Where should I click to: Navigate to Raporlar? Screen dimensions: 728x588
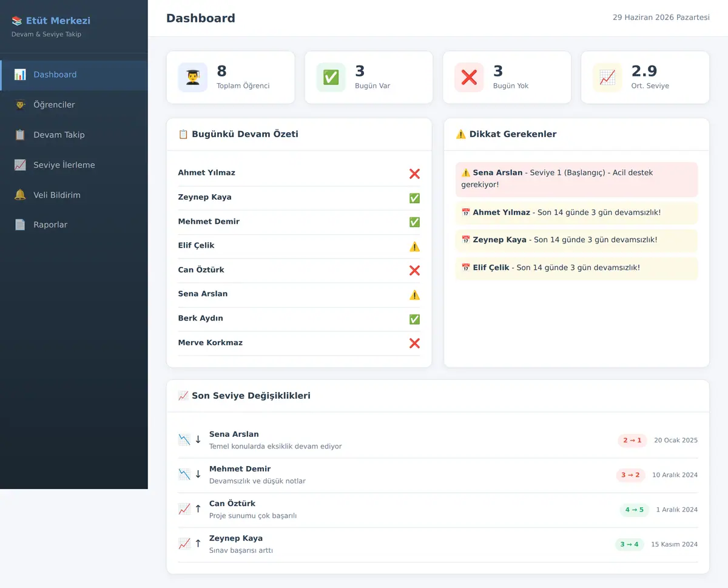coord(73,225)
